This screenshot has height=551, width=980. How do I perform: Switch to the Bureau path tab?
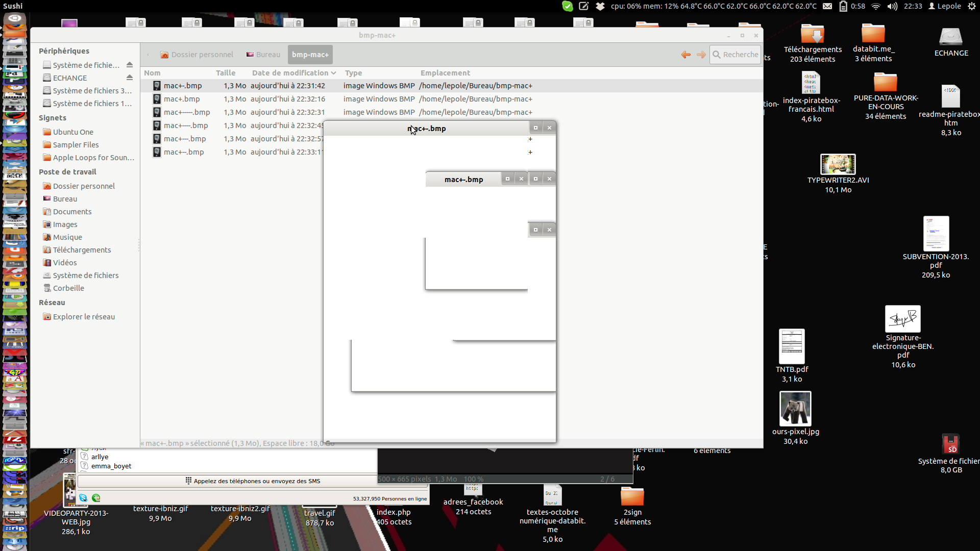point(263,55)
